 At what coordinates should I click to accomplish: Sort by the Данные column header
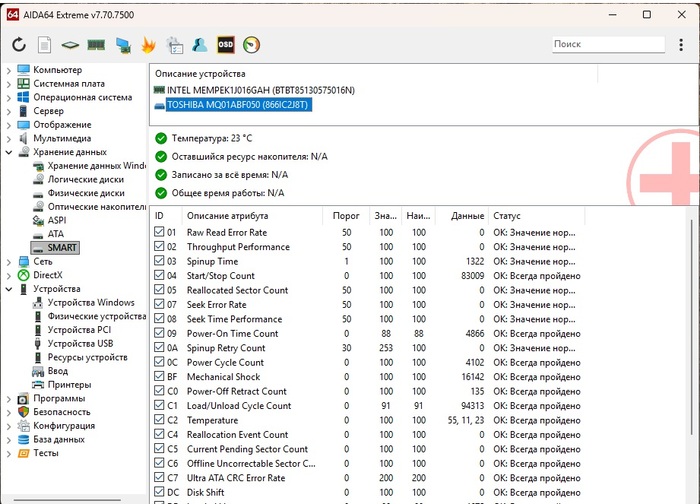click(466, 216)
